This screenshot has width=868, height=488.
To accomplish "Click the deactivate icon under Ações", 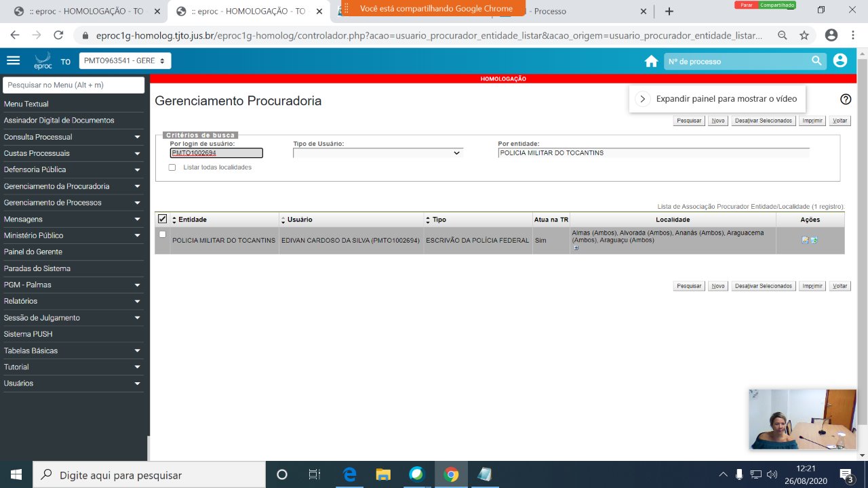I will [813, 240].
